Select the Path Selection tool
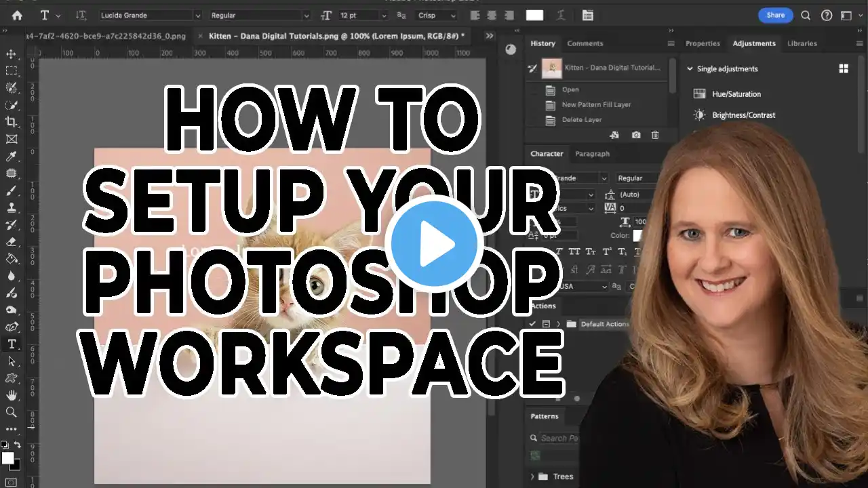Image resolution: width=868 pixels, height=488 pixels. [x=12, y=361]
